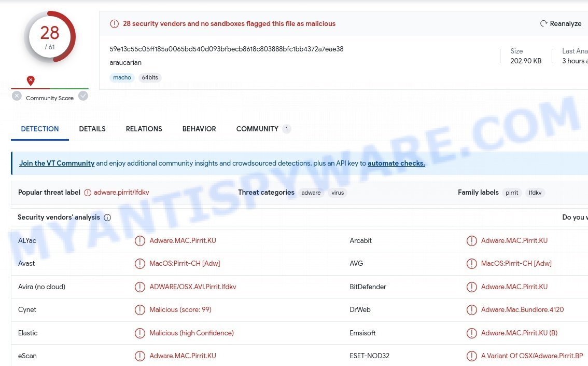
Task: Click the ALYac detection alert icon
Action: (140, 240)
